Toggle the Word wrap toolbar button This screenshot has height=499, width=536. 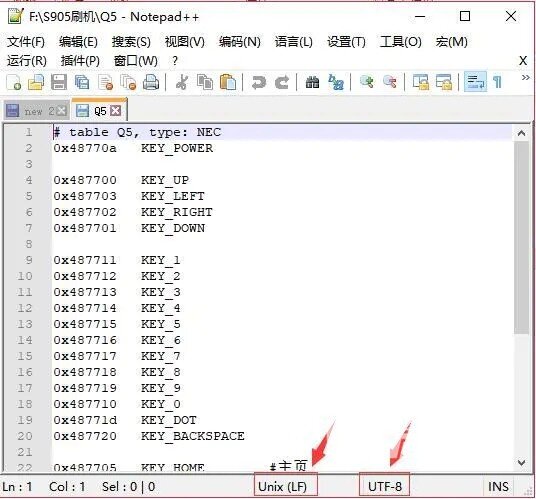(475, 82)
